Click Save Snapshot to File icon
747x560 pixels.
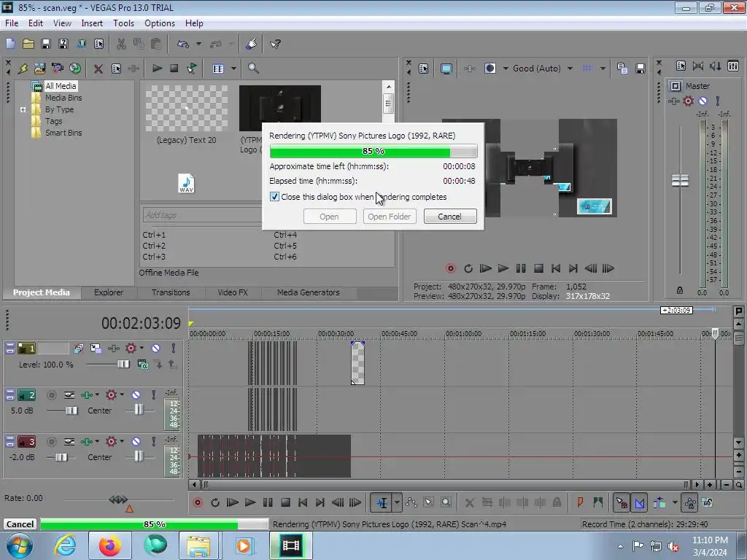click(640, 69)
